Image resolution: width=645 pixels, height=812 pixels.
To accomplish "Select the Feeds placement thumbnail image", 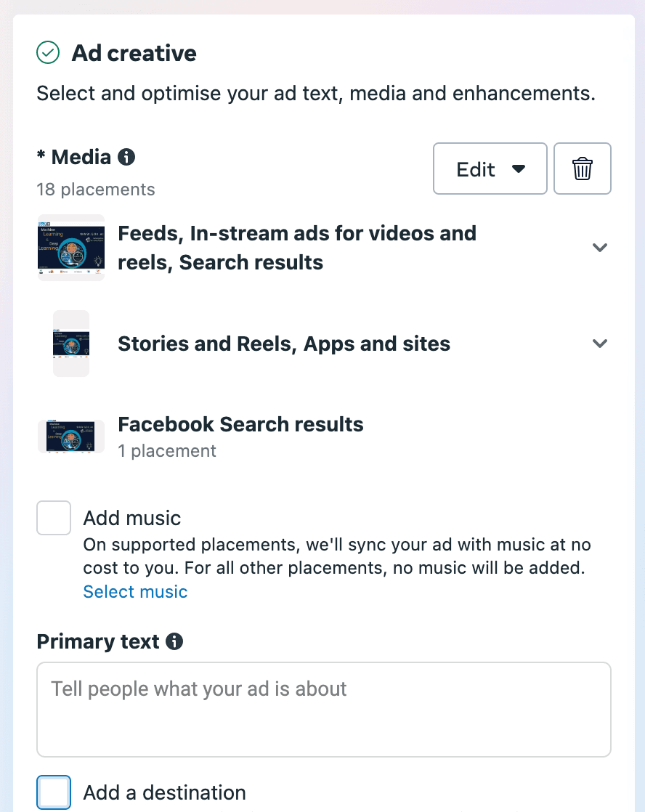I will click(x=71, y=248).
